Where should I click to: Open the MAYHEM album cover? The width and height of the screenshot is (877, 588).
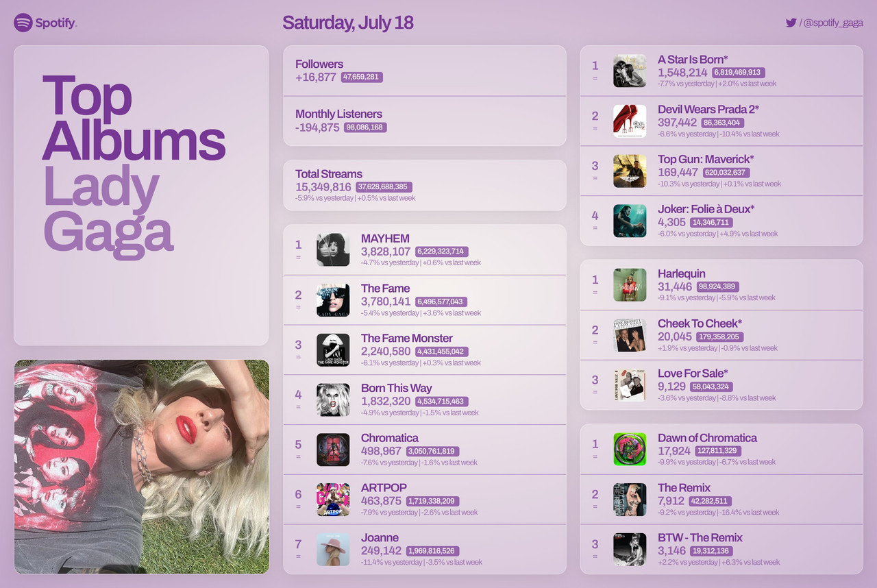[333, 249]
